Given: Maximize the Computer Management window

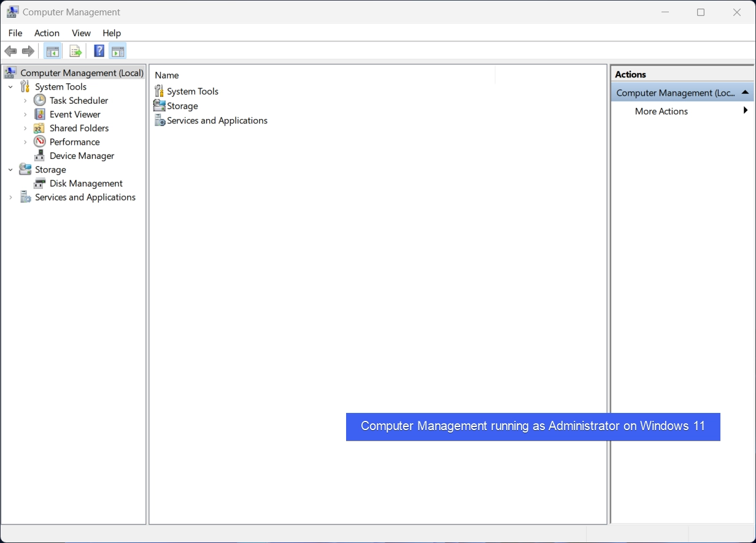Looking at the screenshot, I should pos(701,12).
